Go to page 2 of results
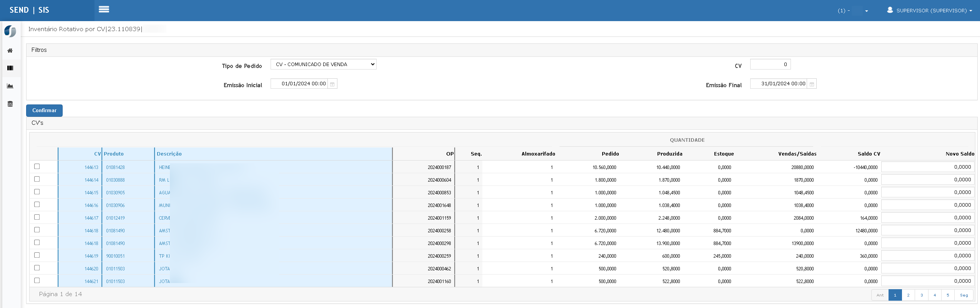The image size is (980, 308). click(x=908, y=295)
